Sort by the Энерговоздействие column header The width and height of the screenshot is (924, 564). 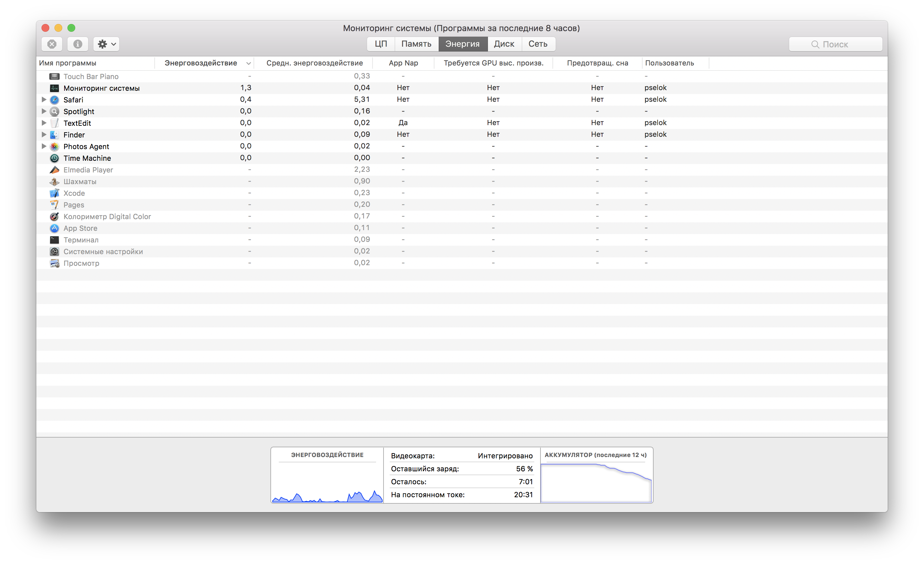pyautogui.click(x=201, y=63)
